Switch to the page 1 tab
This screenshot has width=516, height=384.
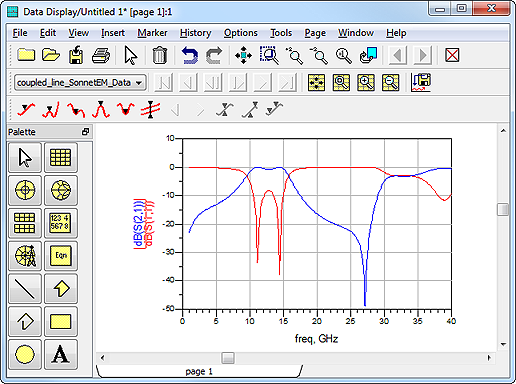pyautogui.click(x=199, y=371)
